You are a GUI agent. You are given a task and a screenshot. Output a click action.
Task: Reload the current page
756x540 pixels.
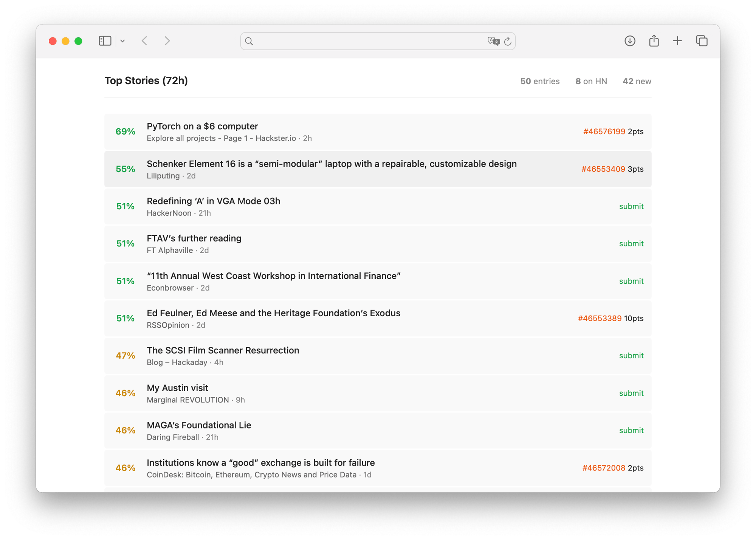coord(508,42)
